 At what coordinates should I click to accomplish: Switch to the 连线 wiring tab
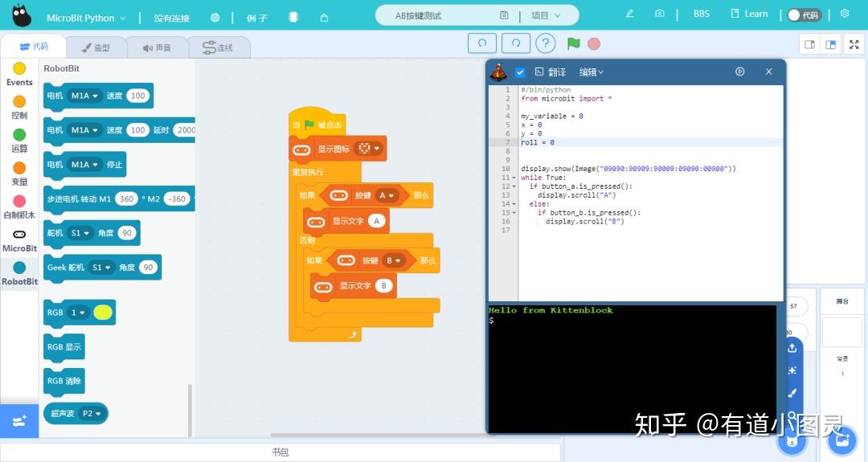click(218, 47)
